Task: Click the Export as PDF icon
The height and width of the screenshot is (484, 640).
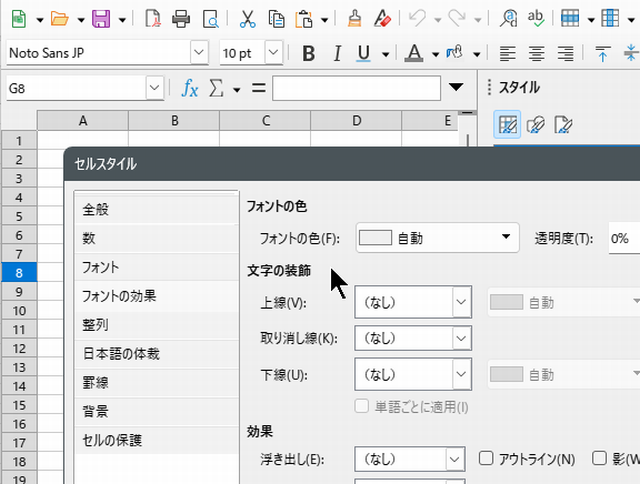Action: pos(153,18)
